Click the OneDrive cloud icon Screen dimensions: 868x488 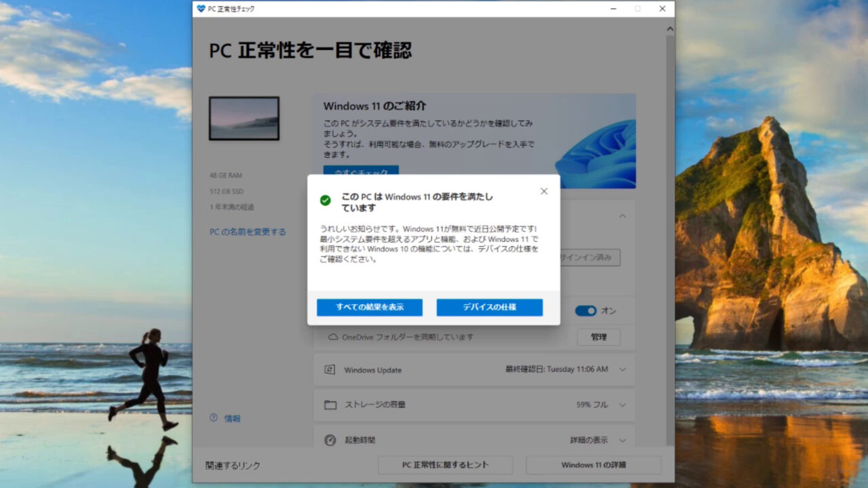coord(333,337)
